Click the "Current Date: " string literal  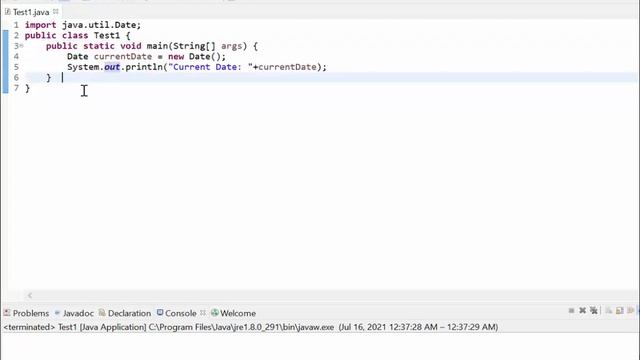pos(210,67)
